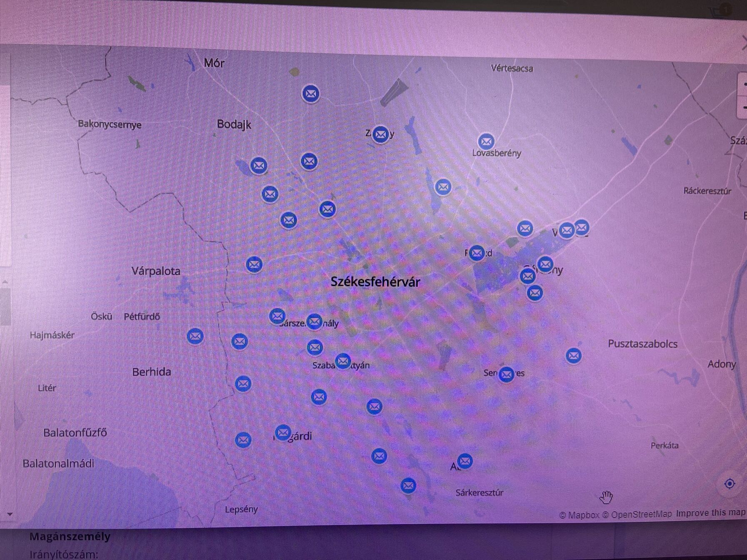Open the marker between Várpalota and Székesfehérvár
747x560 pixels.
tap(254, 264)
